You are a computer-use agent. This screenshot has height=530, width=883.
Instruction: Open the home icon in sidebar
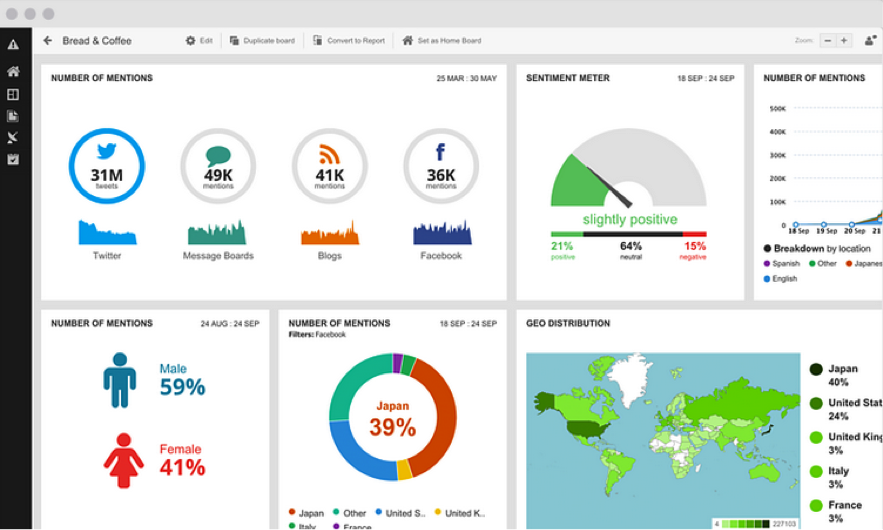pos(13,72)
